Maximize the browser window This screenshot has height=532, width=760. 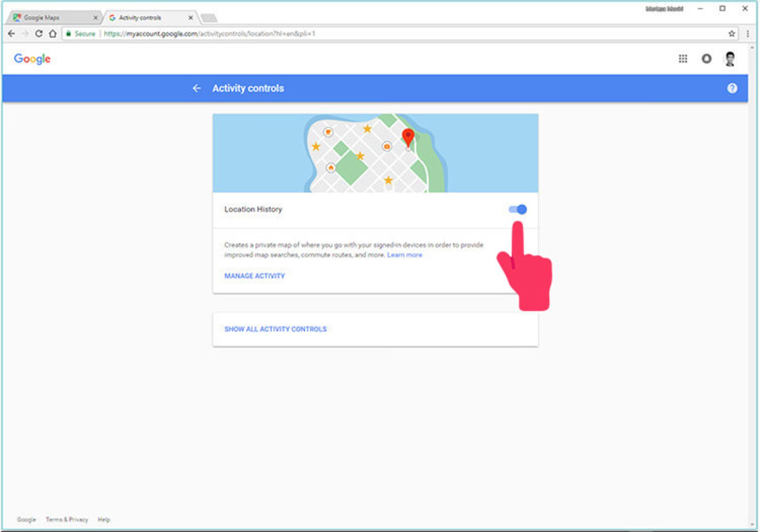722,8
